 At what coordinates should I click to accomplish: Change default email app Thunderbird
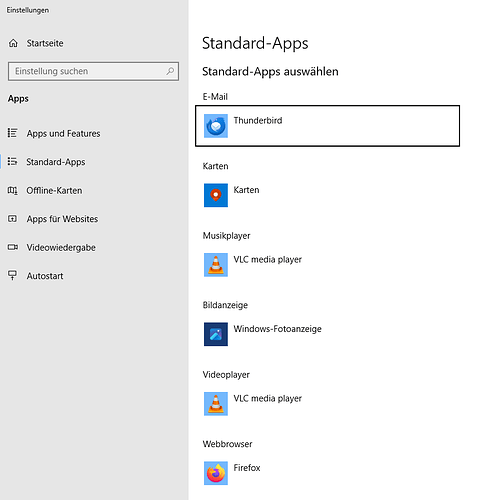[327, 126]
